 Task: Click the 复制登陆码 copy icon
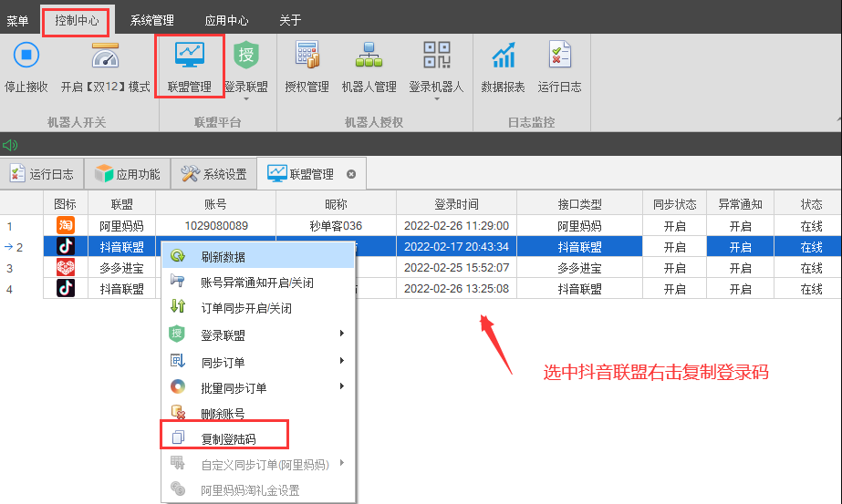(178, 437)
